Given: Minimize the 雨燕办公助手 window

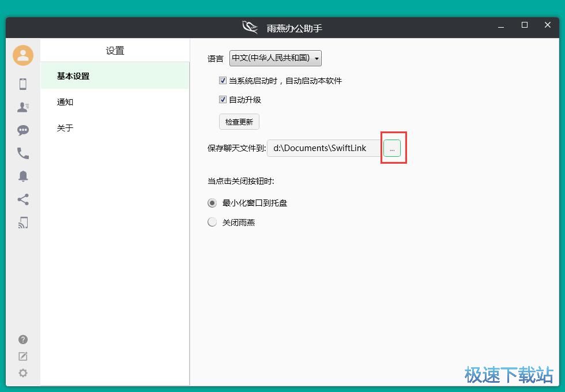Looking at the screenshot, I should (501, 27).
